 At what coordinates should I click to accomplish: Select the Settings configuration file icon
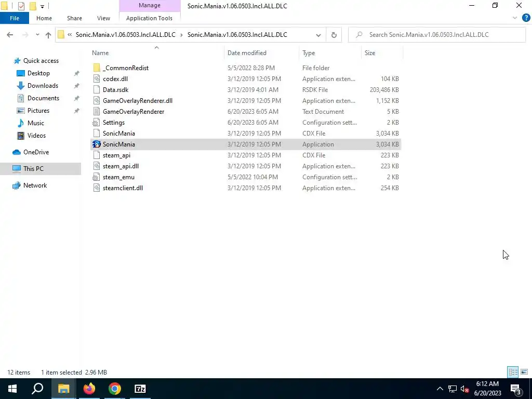click(97, 123)
